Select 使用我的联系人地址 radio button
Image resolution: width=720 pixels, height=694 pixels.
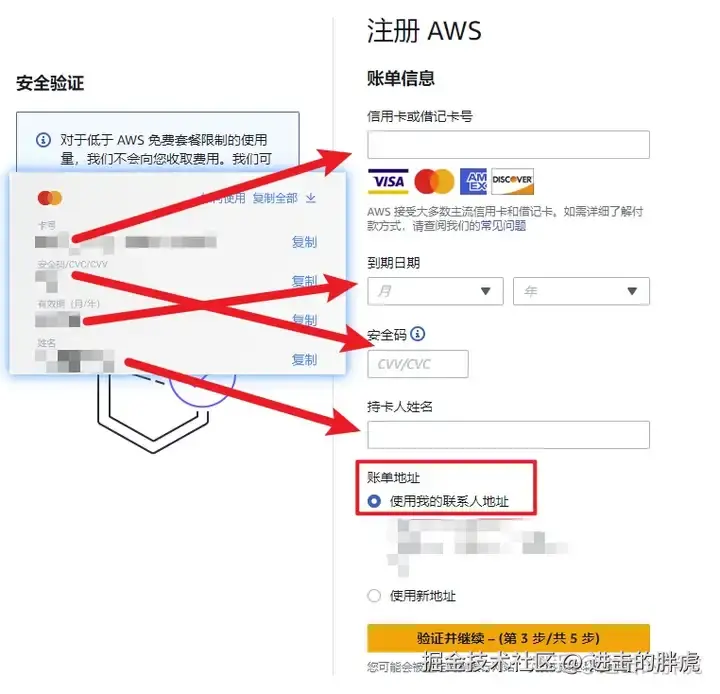(x=374, y=501)
